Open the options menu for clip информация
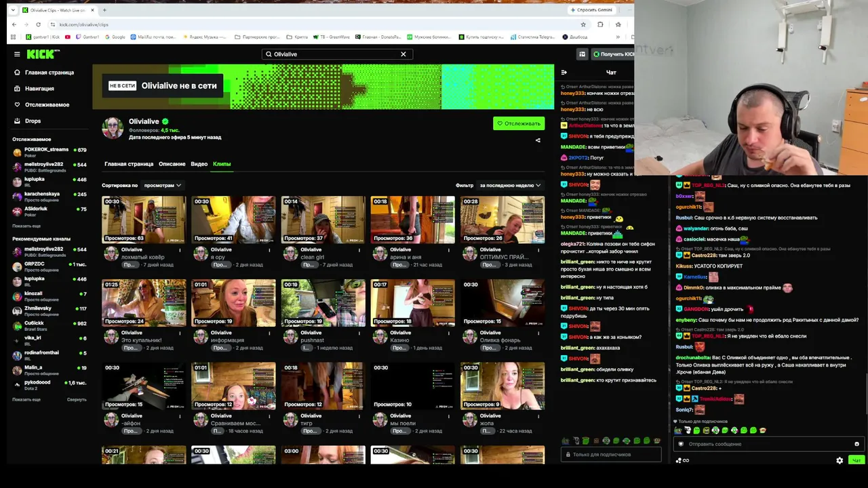The height and width of the screenshot is (488, 868). point(269,333)
